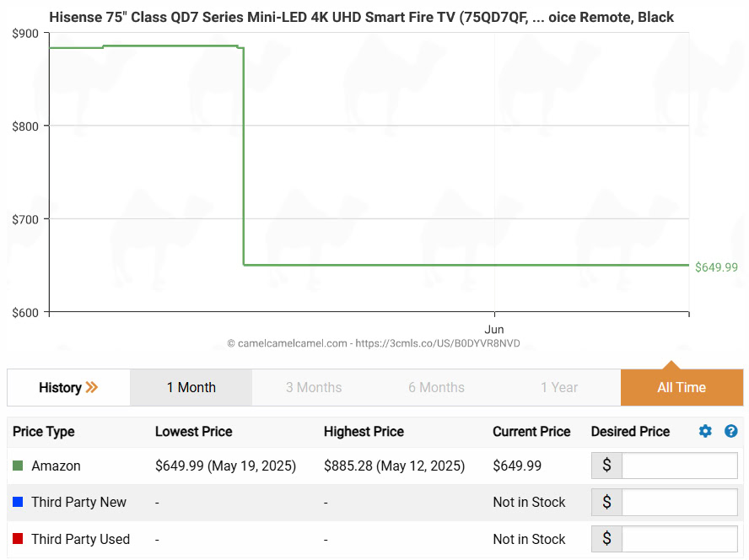Screen dimensions: 749x560
Task: Click the orange double-chevron beside History
Action: click(92, 388)
